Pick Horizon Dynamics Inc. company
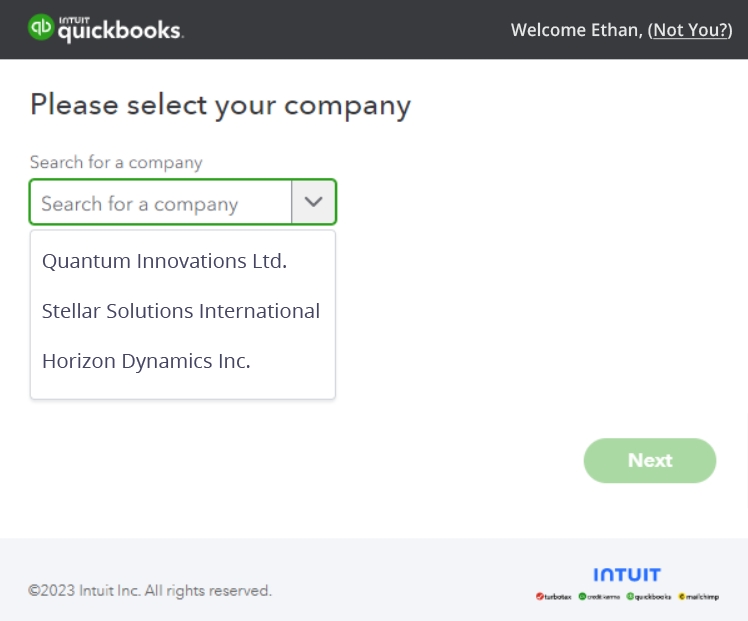748x621 pixels. [x=146, y=361]
